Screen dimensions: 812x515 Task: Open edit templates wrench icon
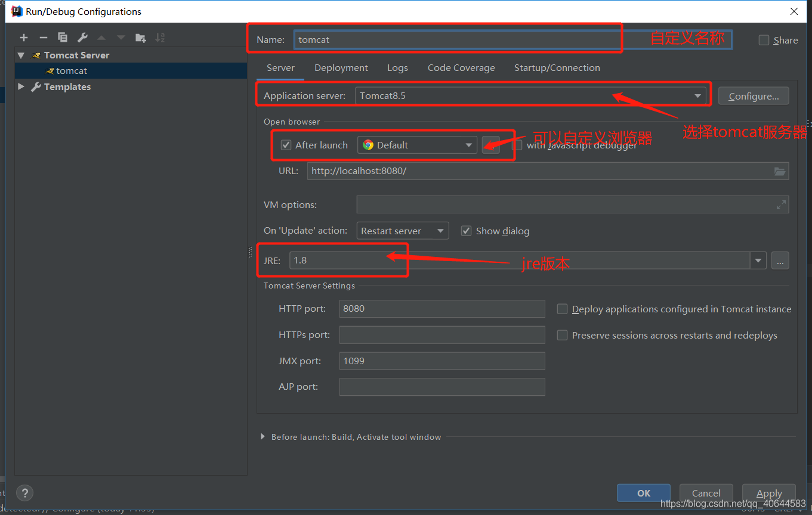(82, 38)
